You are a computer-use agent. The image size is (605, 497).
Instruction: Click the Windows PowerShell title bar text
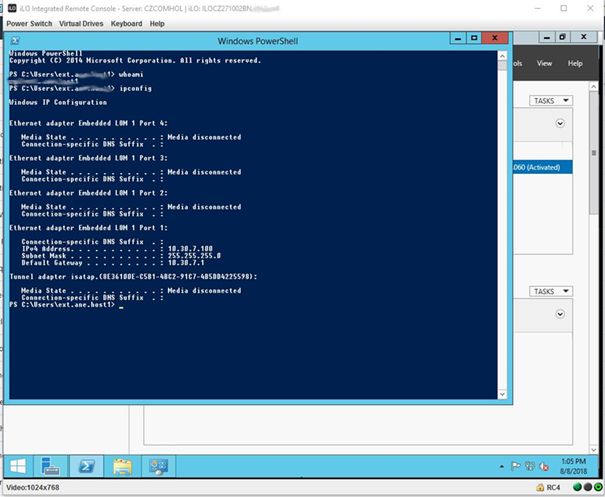(258, 41)
